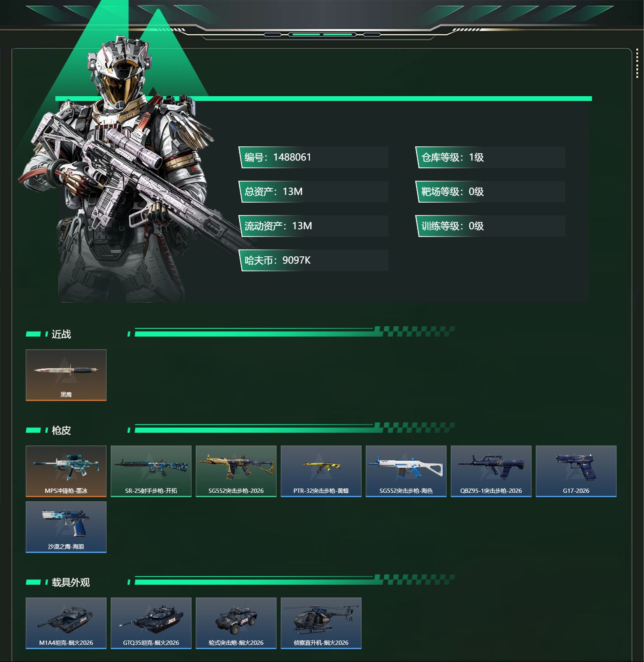644x662 pixels.
Task: Select the 流动资产：13M entry
Action: click(x=313, y=226)
